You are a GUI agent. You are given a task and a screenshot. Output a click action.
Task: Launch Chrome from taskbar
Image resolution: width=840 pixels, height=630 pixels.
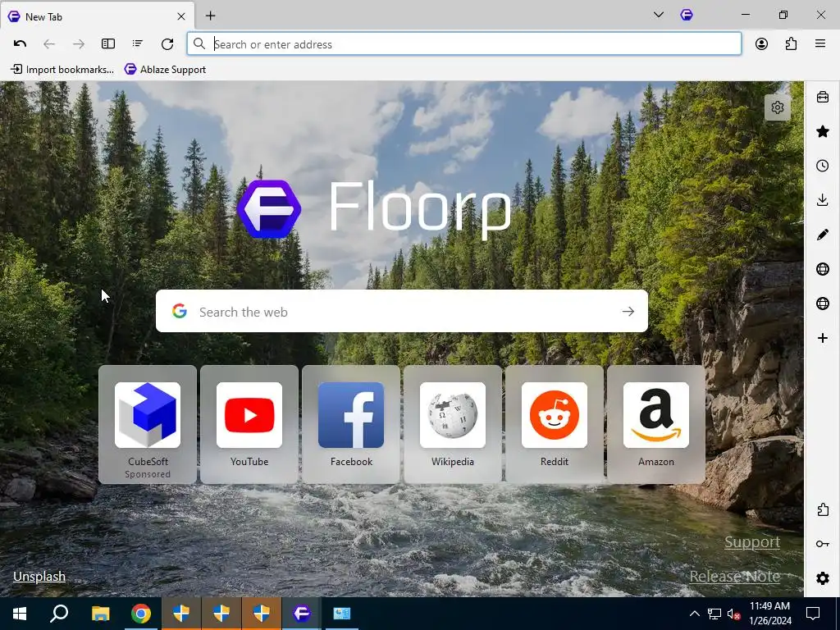pos(141,614)
